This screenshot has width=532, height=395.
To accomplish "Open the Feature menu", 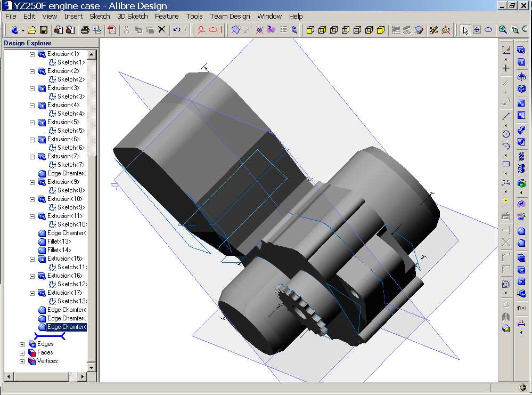I will [167, 17].
